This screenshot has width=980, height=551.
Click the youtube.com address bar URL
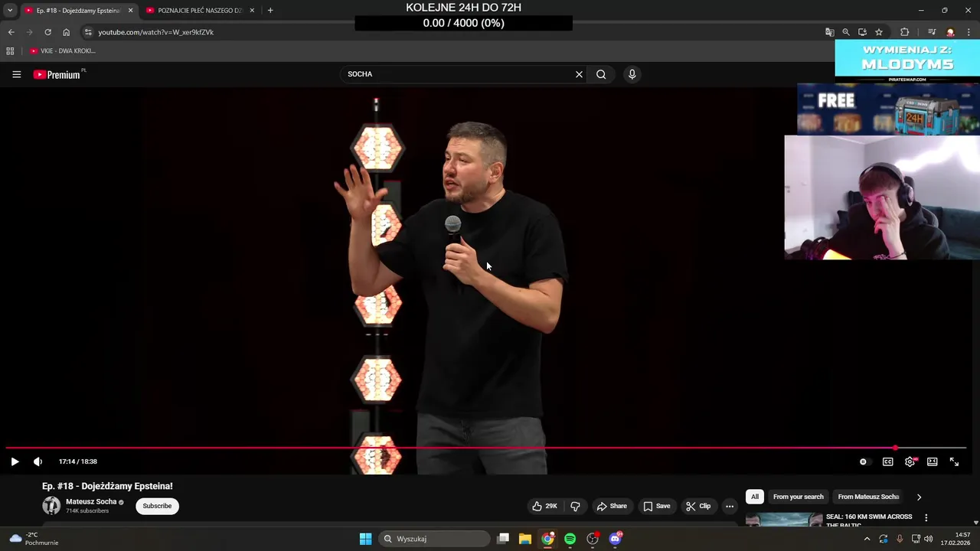coord(155,32)
